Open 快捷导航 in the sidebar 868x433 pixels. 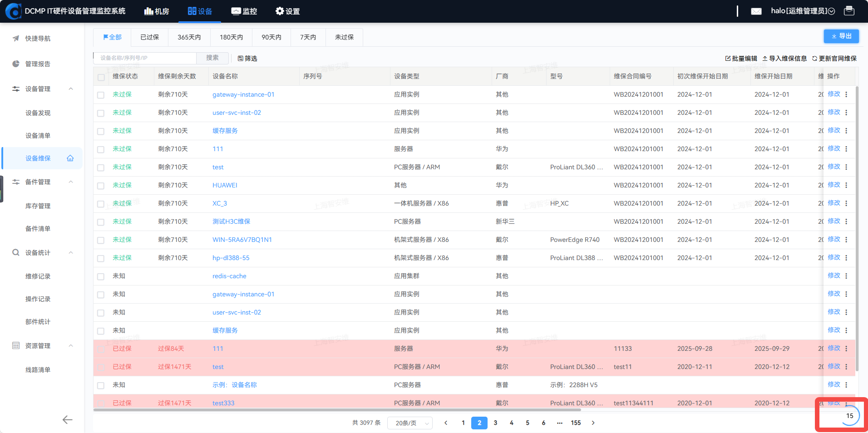tap(38, 39)
